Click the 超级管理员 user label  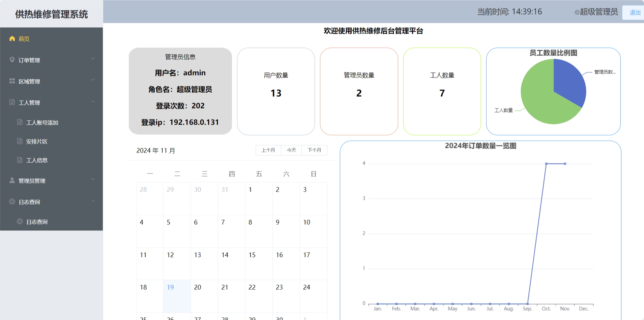coord(599,12)
